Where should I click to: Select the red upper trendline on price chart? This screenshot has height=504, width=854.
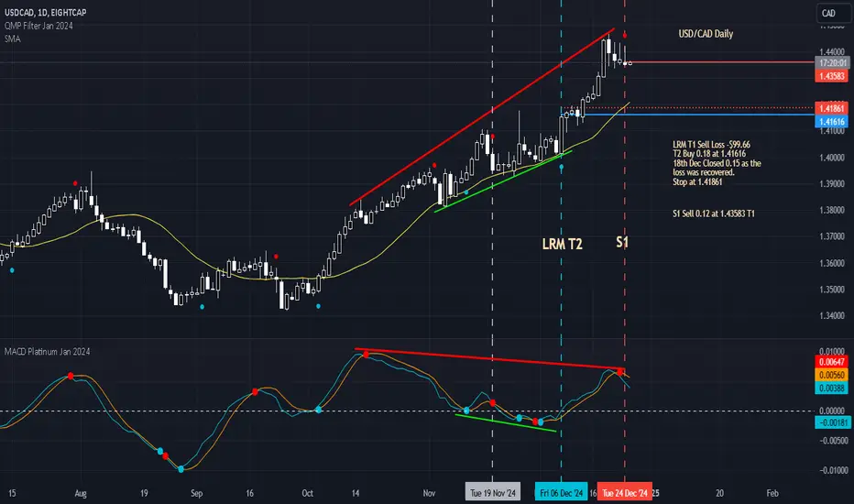click(482, 116)
